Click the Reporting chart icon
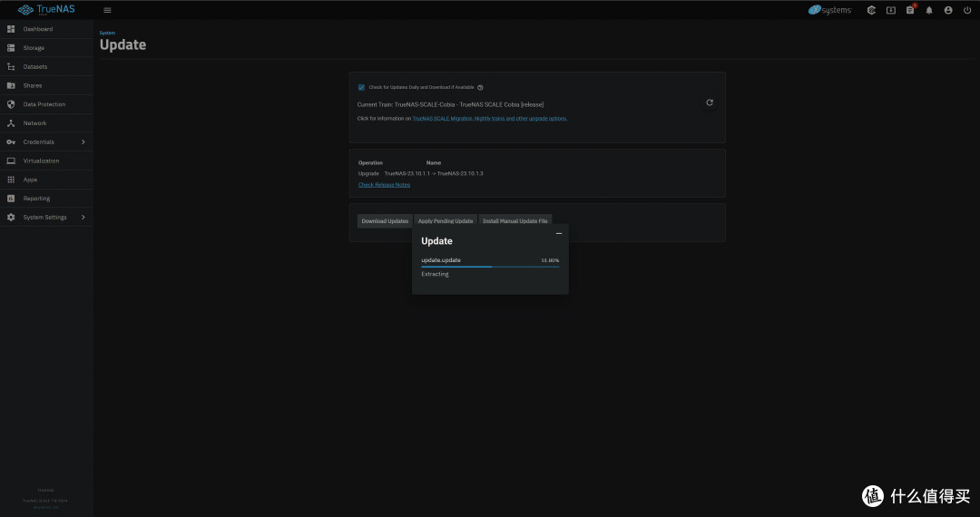 click(x=11, y=198)
